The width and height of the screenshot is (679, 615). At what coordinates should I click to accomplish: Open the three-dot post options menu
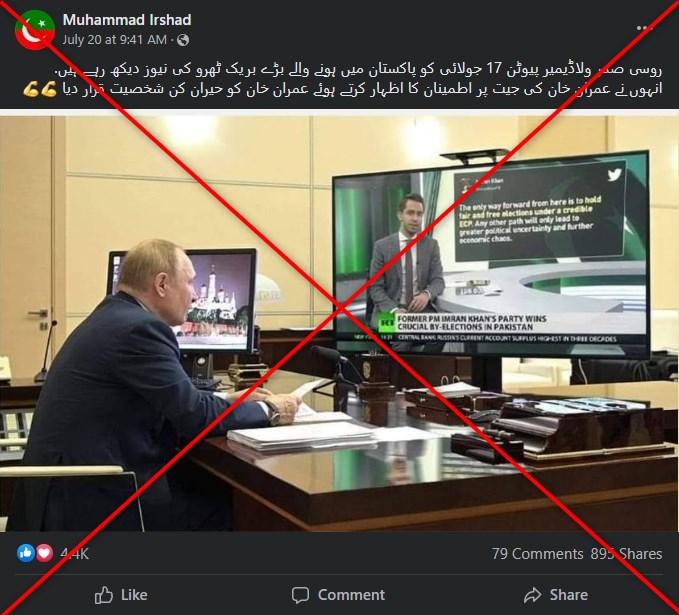[644, 28]
